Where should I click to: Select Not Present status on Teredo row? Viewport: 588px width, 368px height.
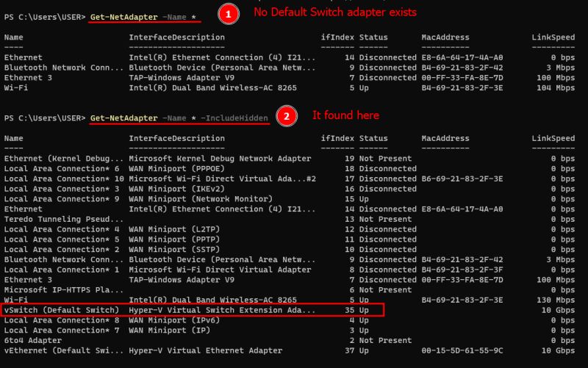385,219
